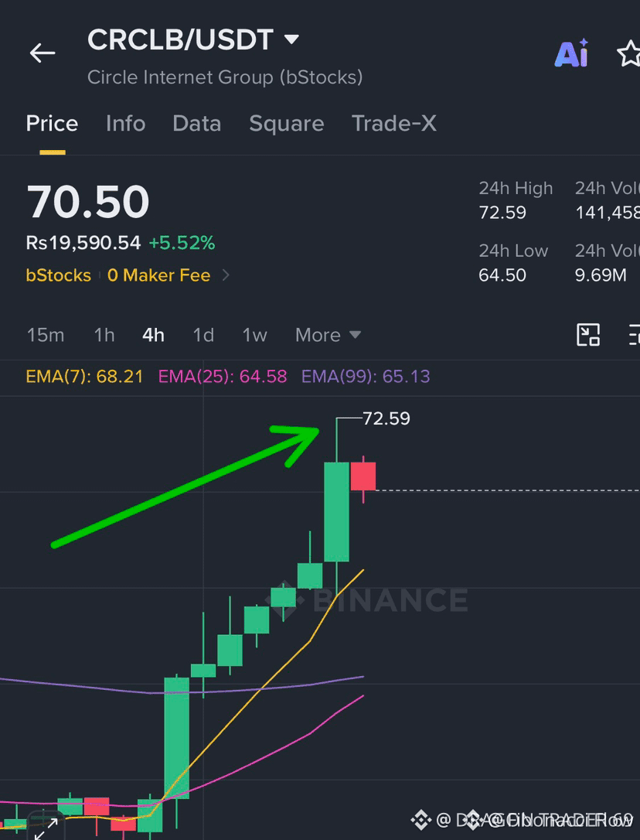Click the 24h High value 72.59
This screenshot has width=640, height=840.
[502, 213]
